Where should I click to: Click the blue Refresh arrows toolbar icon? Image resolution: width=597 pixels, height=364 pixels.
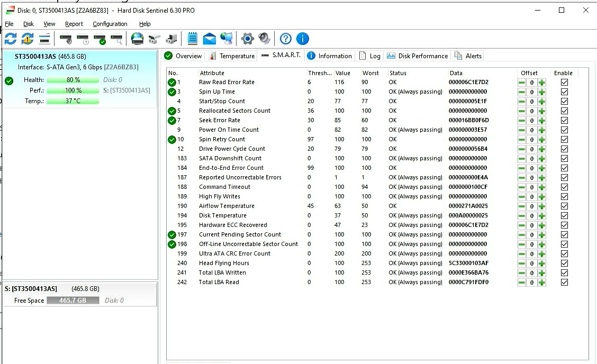click(x=11, y=39)
